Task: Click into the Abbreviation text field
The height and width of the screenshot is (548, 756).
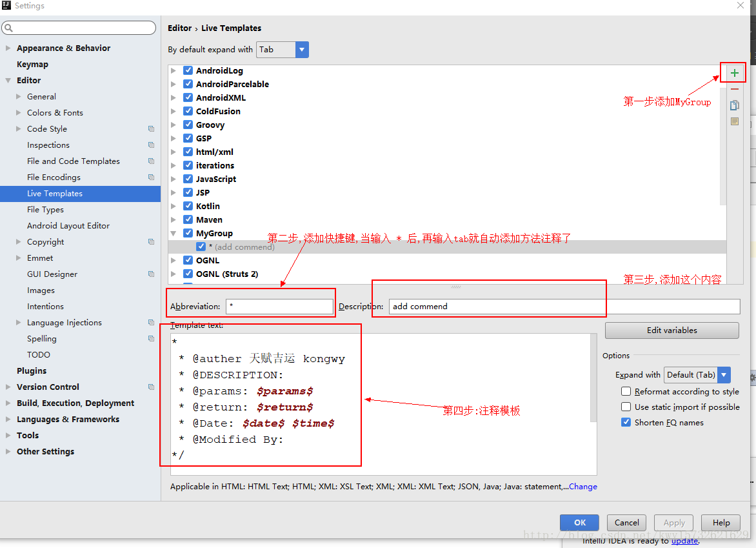Action: (x=279, y=307)
